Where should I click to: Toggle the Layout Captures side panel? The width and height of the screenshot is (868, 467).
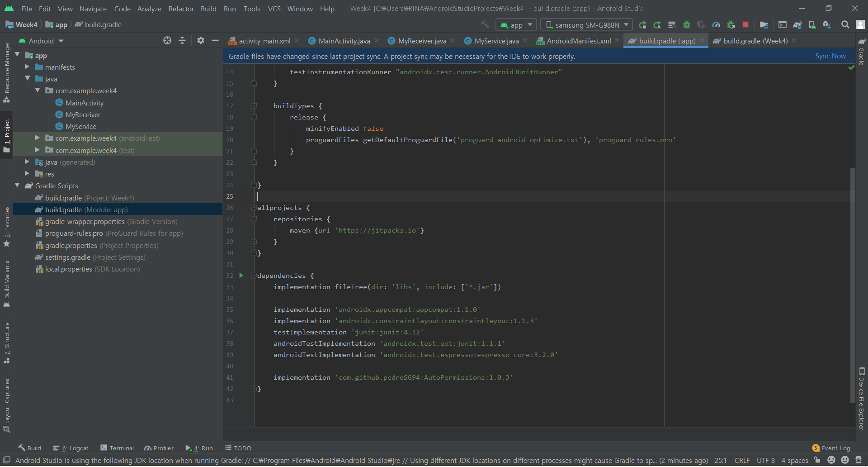point(7,405)
